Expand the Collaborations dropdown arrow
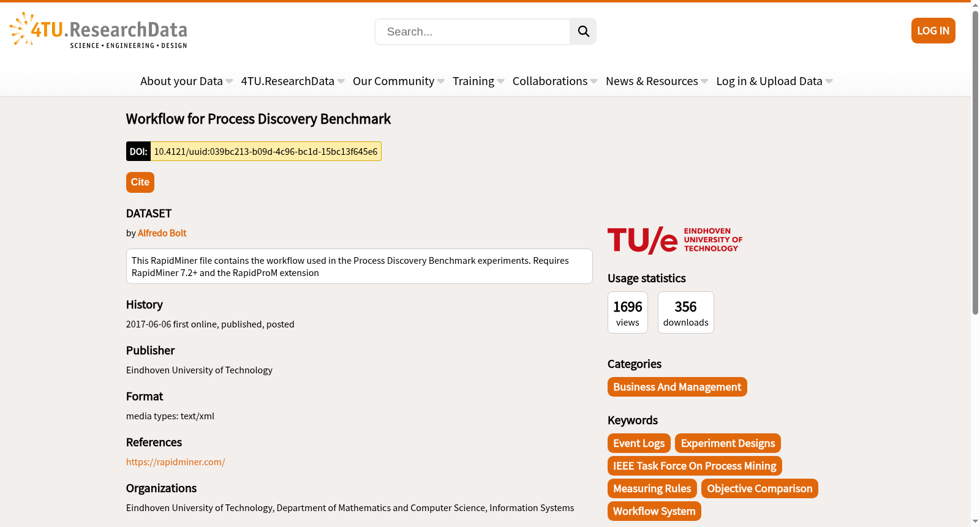 tap(594, 81)
